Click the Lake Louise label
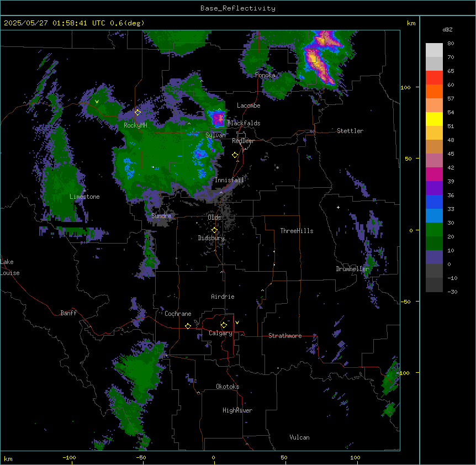 coord(10,267)
